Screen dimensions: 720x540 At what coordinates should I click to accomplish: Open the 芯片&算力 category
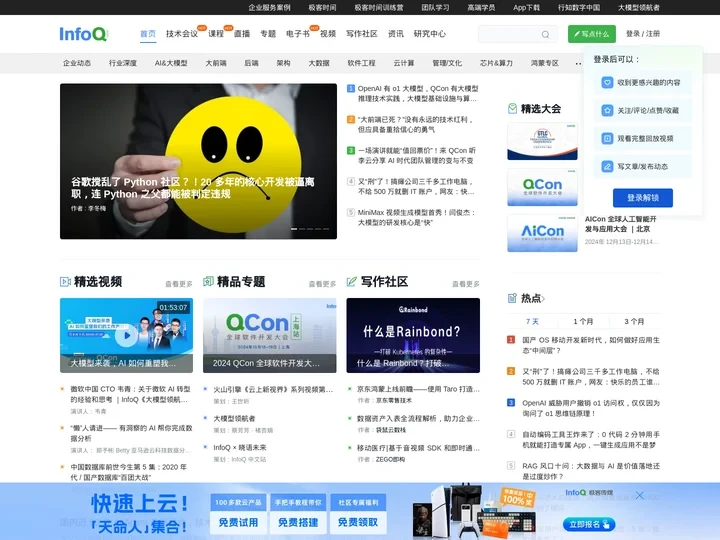tap(496, 63)
